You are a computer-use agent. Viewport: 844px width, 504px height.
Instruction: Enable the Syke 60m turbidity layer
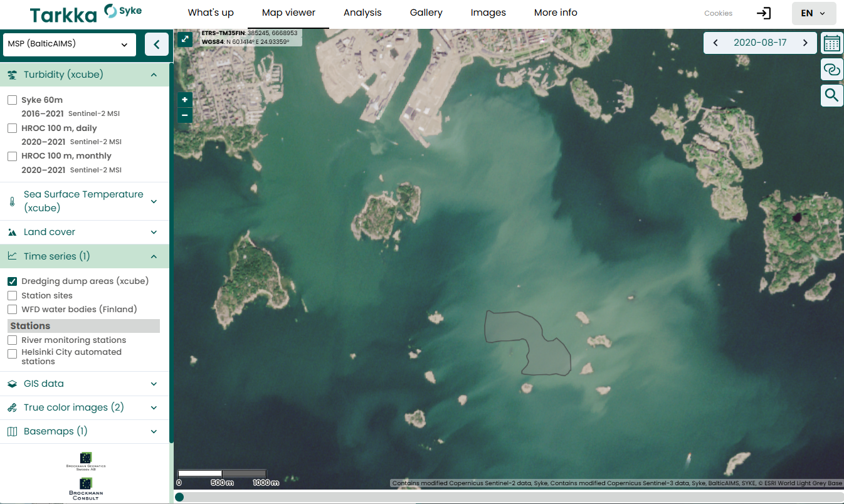tap(12, 100)
